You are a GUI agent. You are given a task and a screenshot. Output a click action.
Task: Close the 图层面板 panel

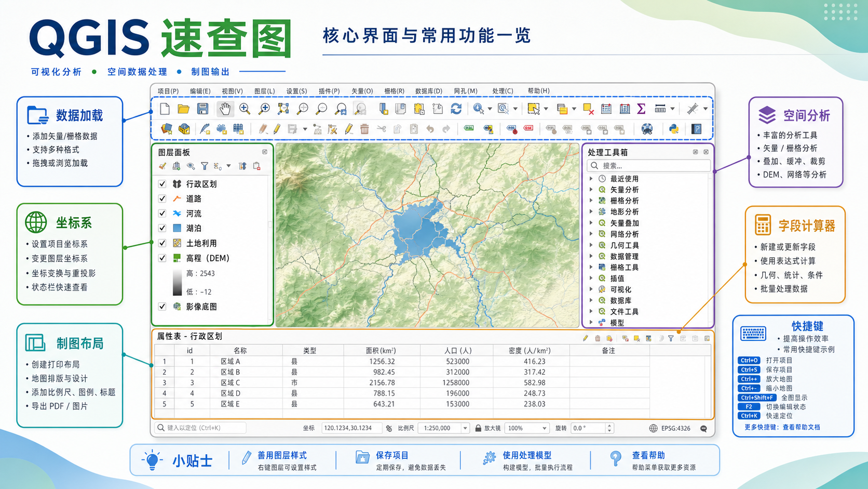pyautogui.click(x=265, y=152)
